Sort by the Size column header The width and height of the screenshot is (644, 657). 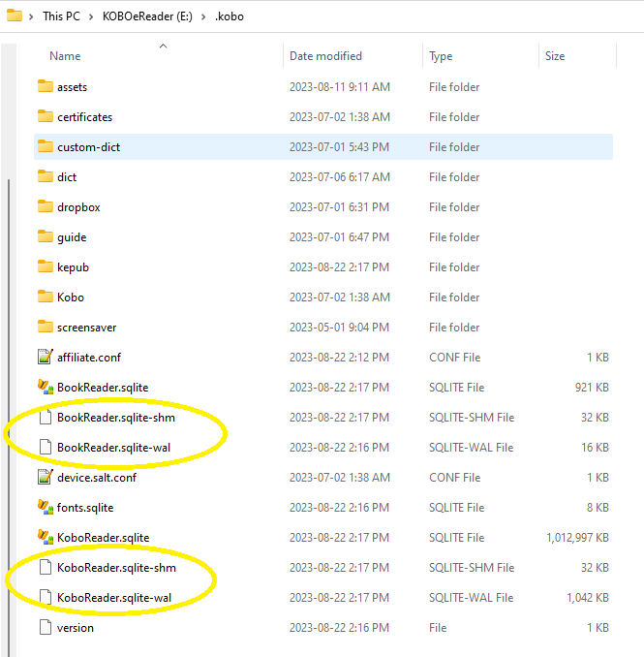pos(555,56)
